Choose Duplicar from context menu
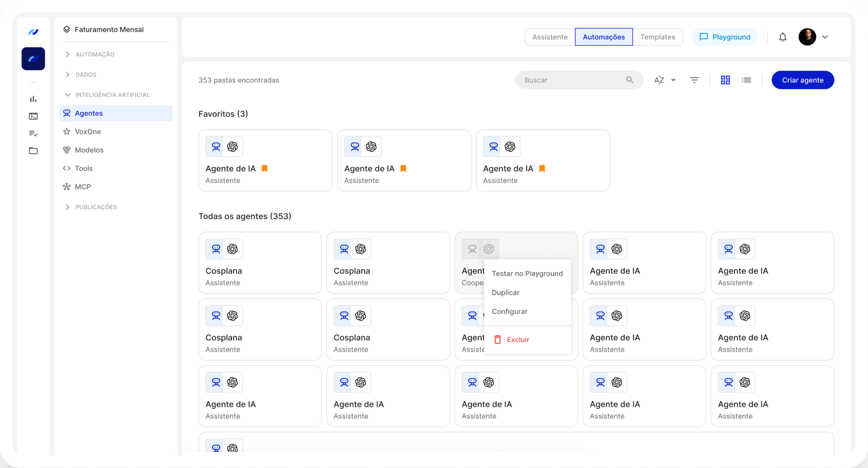Viewport: 868px width, 468px height. pos(505,293)
